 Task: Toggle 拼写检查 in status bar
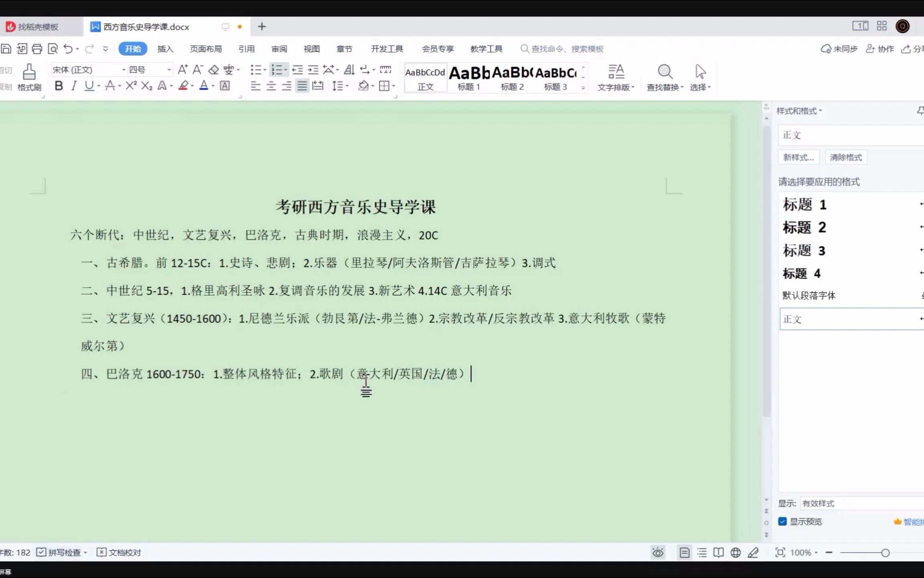[x=62, y=552]
